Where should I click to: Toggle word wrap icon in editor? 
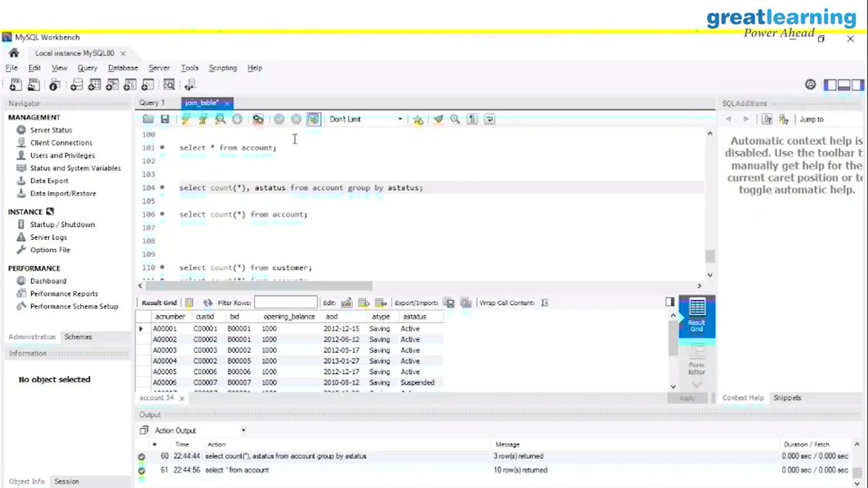[x=490, y=119]
